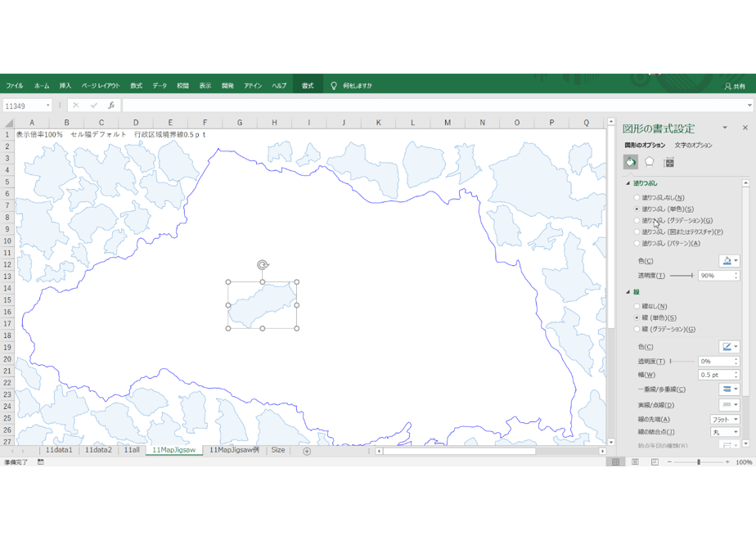
Task: Click the zoom slider in the status bar
Action: point(698,462)
